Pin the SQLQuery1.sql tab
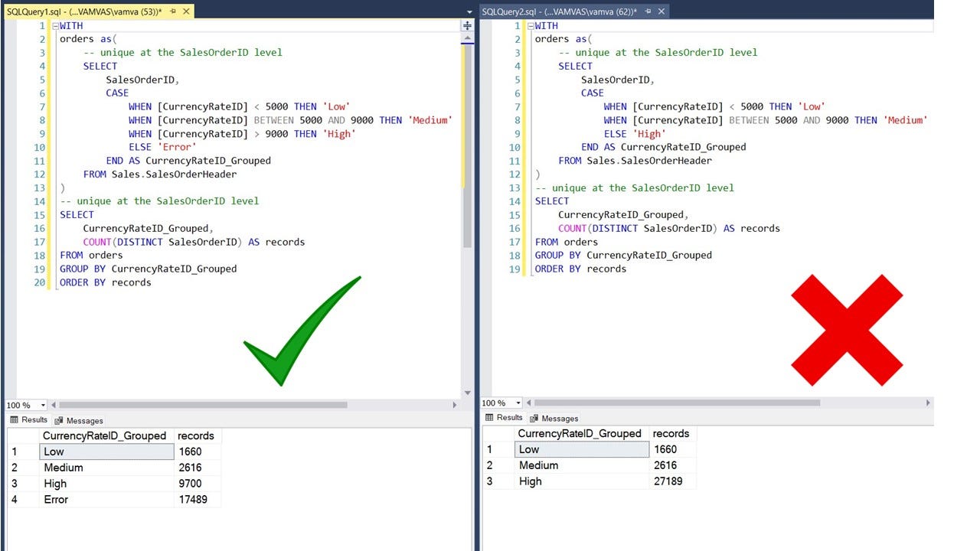Screen dimensions: 980x551 (173, 11)
